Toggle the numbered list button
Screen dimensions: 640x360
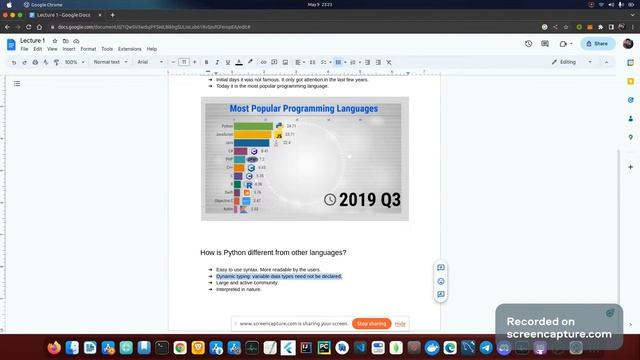point(353,62)
